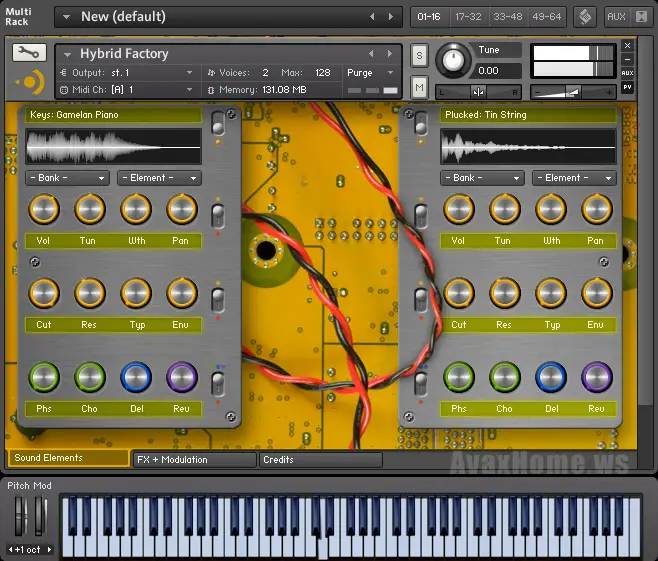Image resolution: width=658 pixels, height=561 pixels.
Task: Toggle Tin String layer on/off switch
Action: (x=421, y=124)
